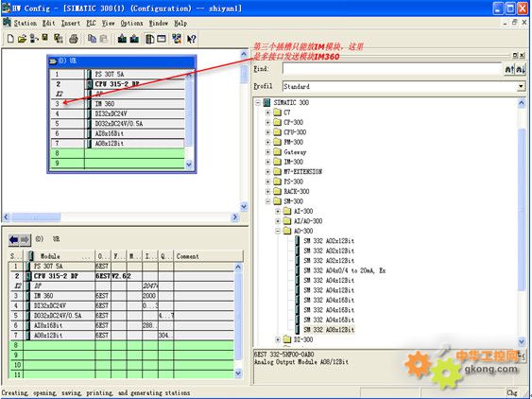
Task: Click the back arrow in detail pane
Action: click(14, 240)
